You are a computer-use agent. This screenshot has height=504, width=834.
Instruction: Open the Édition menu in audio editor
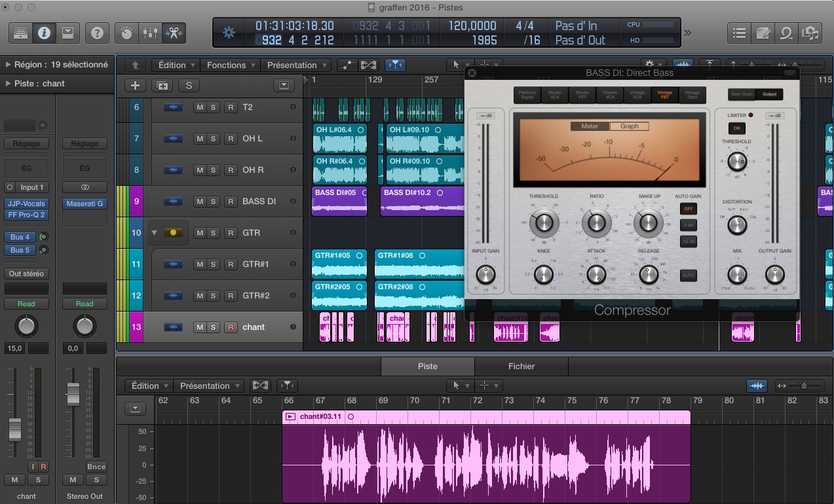click(x=150, y=386)
